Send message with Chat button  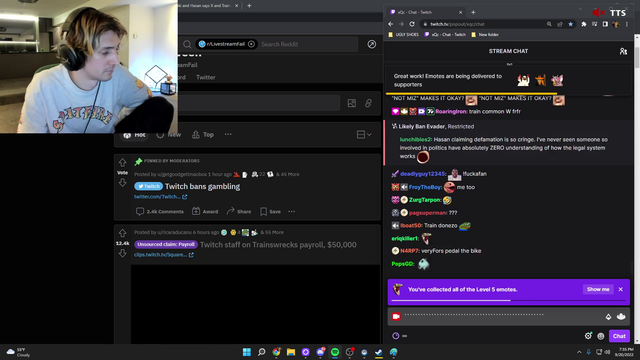coord(619,336)
